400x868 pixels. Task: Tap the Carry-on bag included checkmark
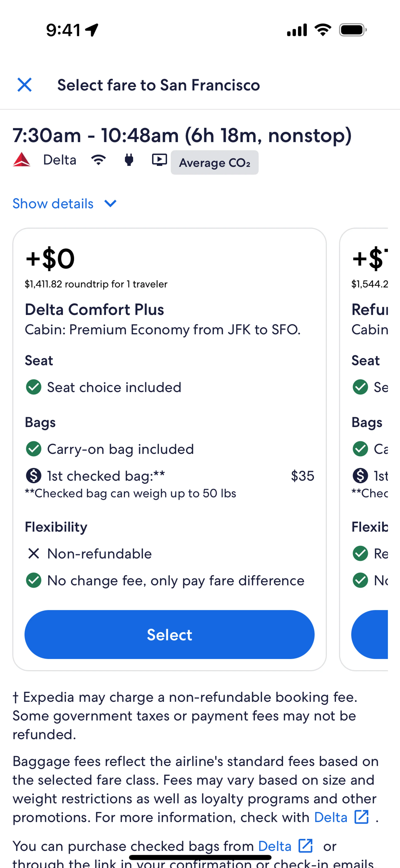tap(34, 449)
